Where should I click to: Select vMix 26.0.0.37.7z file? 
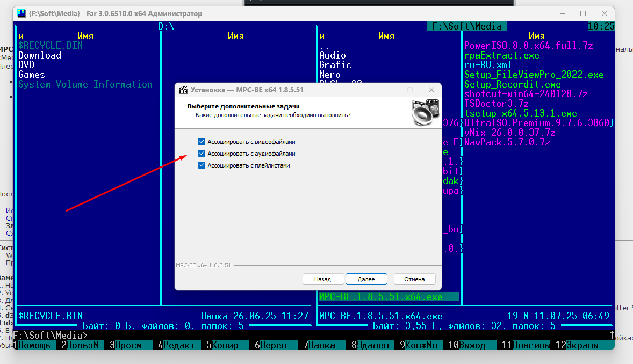coord(510,133)
